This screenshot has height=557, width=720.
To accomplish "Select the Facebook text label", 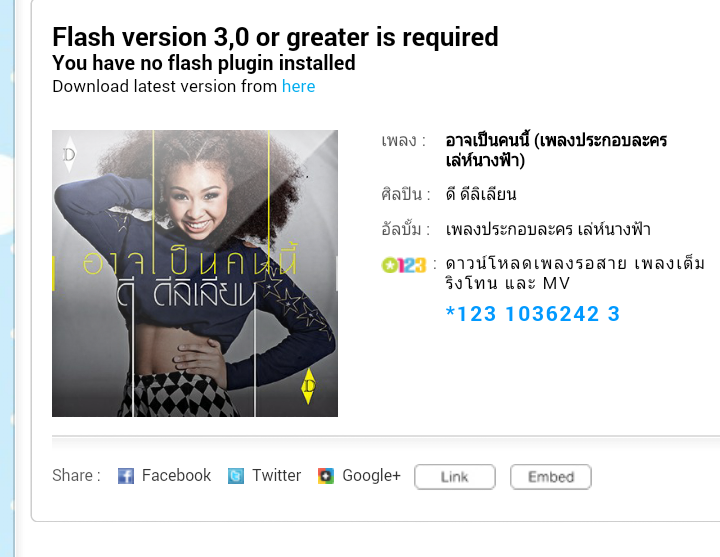I will (x=176, y=475).
